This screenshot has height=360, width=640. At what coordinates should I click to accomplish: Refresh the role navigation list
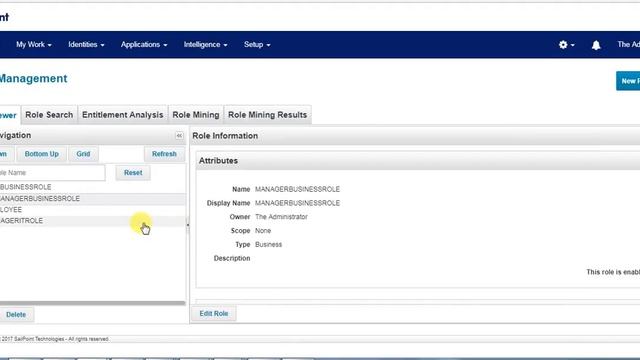(x=164, y=154)
